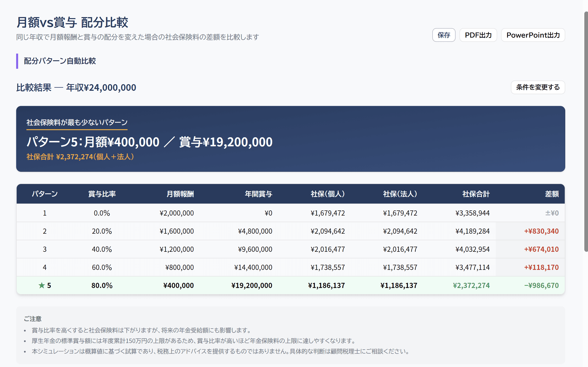Click the 社会保険料が最も少ないパターン label

[x=77, y=122]
